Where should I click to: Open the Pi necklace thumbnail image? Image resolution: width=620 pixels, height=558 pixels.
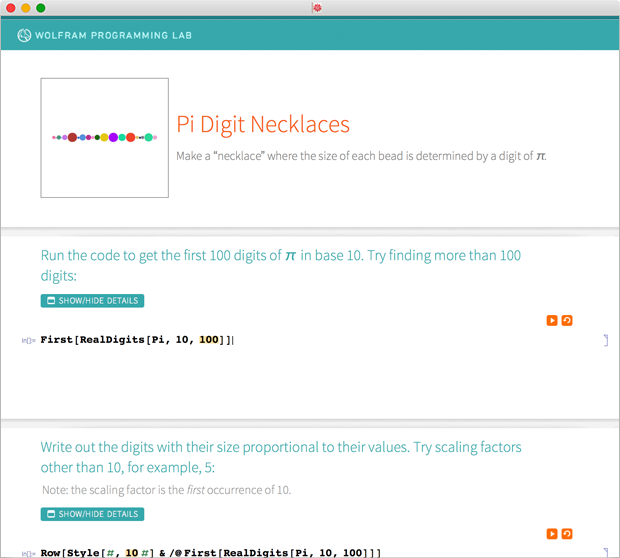point(104,138)
